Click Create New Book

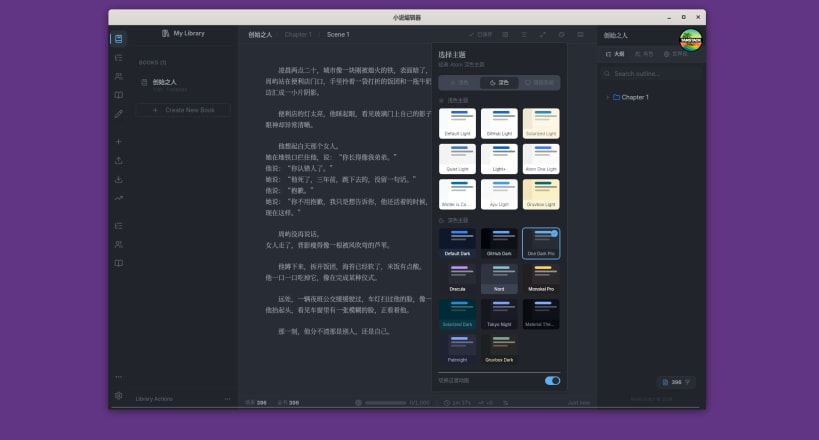tap(183, 110)
